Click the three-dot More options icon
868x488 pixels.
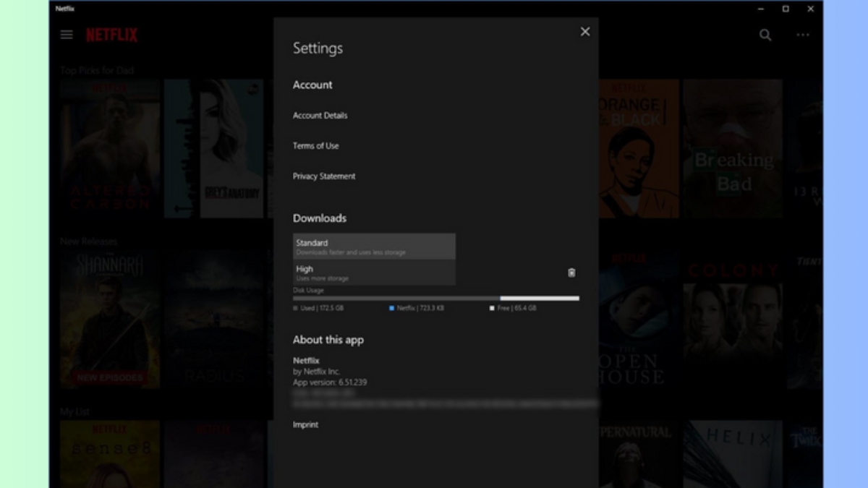point(801,35)
